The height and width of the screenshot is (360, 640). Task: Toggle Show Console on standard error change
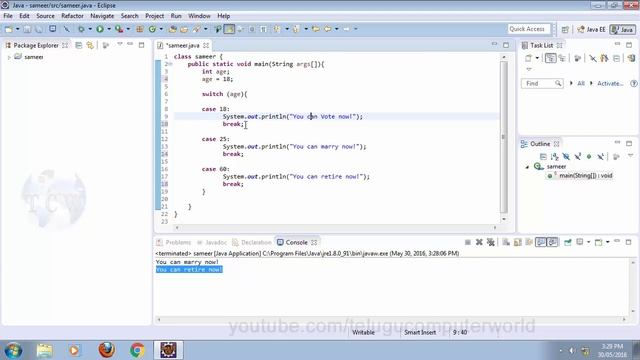pyautogui.click(x=553, y=242)
